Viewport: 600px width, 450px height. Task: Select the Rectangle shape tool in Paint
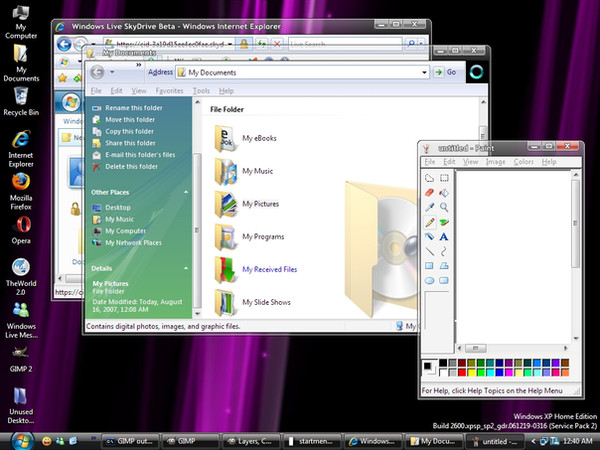[429, 266]
